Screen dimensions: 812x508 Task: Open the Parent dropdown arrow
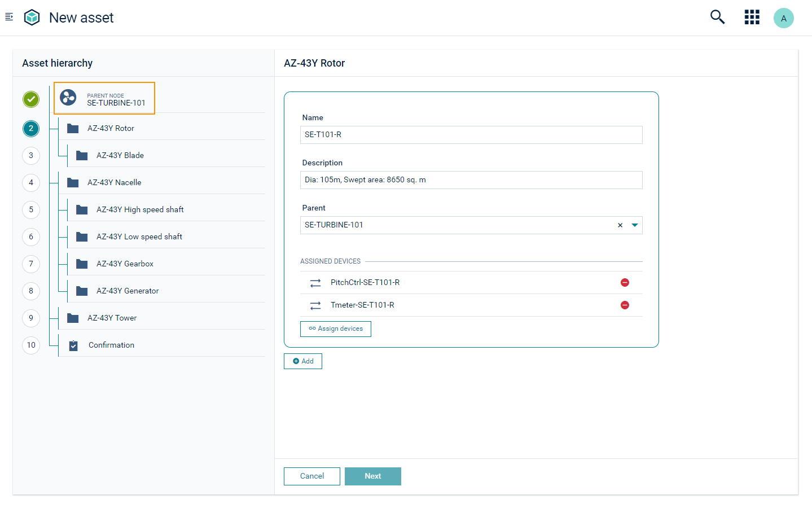click(x=635, y=225)
